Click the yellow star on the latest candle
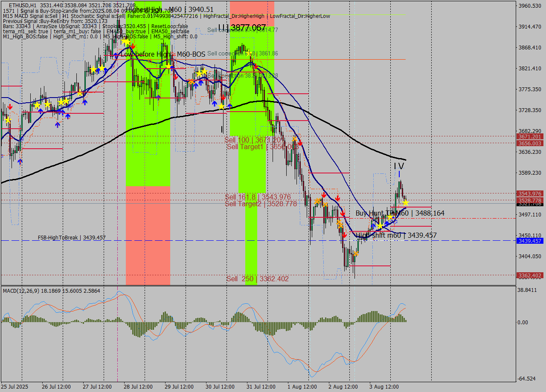Image resolution: width=546 pixels, height=392 pixels. pyautogui.click(x=406, y=203)
